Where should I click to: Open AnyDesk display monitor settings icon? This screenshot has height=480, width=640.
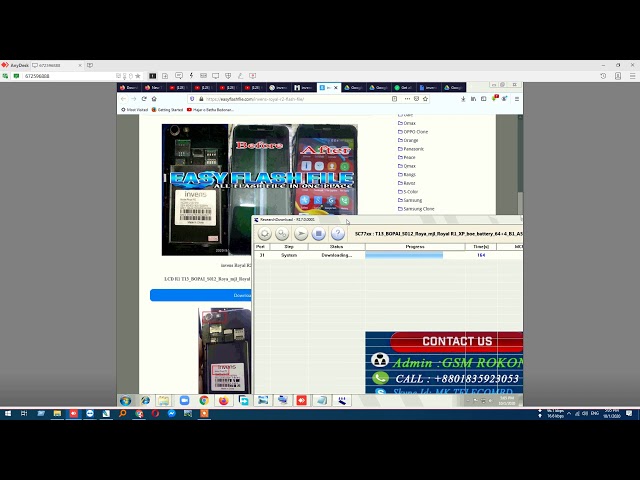click(216, 76)
